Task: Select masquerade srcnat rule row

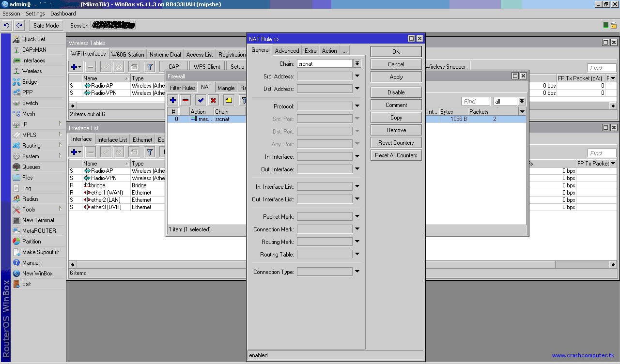Action: 347,119
